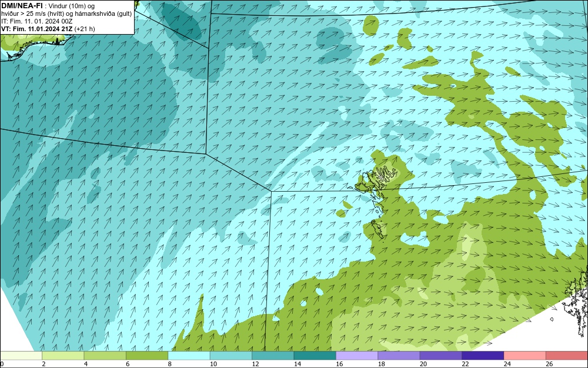588x368 pixels.
Task: Click the legend scale label '20'
Action: [423, 364]
